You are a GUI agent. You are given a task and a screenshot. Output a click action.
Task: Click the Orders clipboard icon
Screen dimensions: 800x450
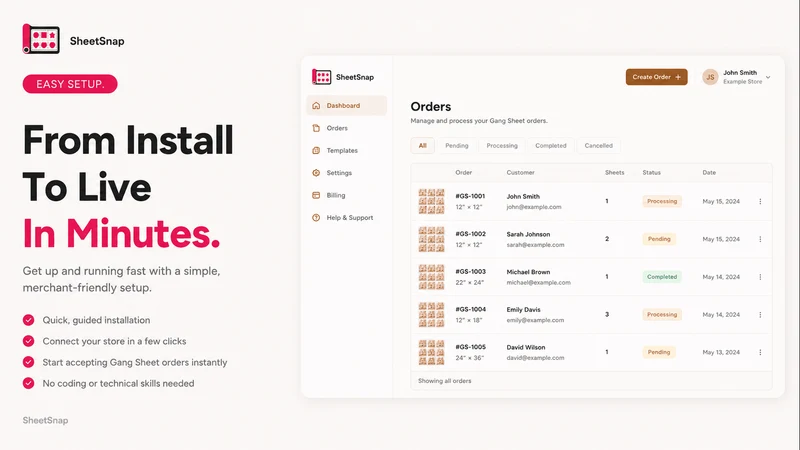[316, 128]
